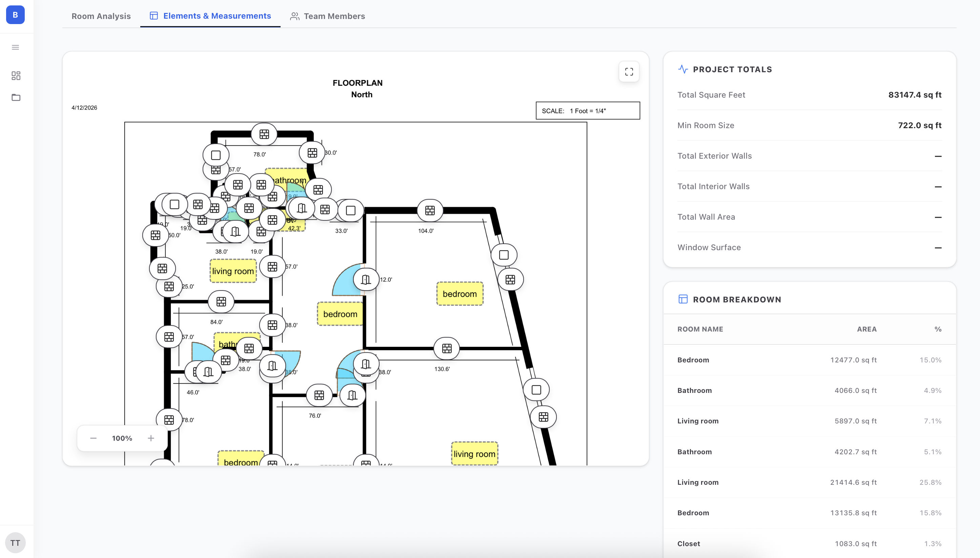The width and height of the screenshot is (980, 558).
Task: Select door marker beside 12.0' dimension
Action: (x=366, y=280)
